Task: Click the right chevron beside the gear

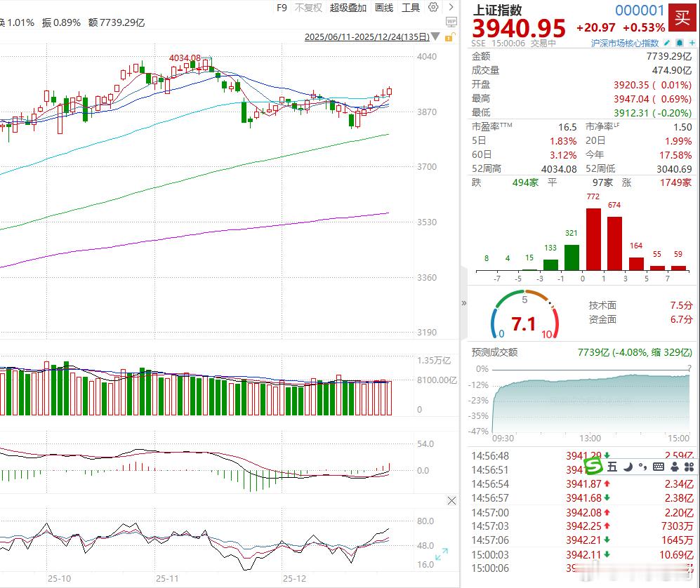Action: 451,7
